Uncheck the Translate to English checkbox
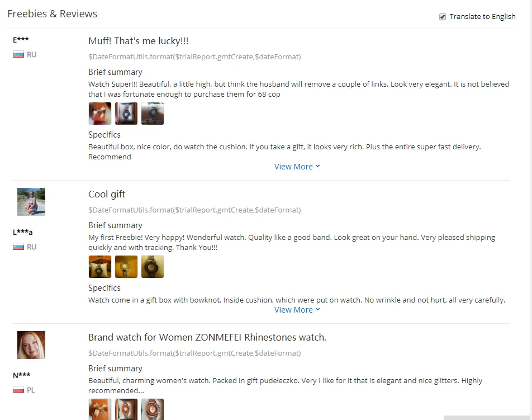 (442, 17)
